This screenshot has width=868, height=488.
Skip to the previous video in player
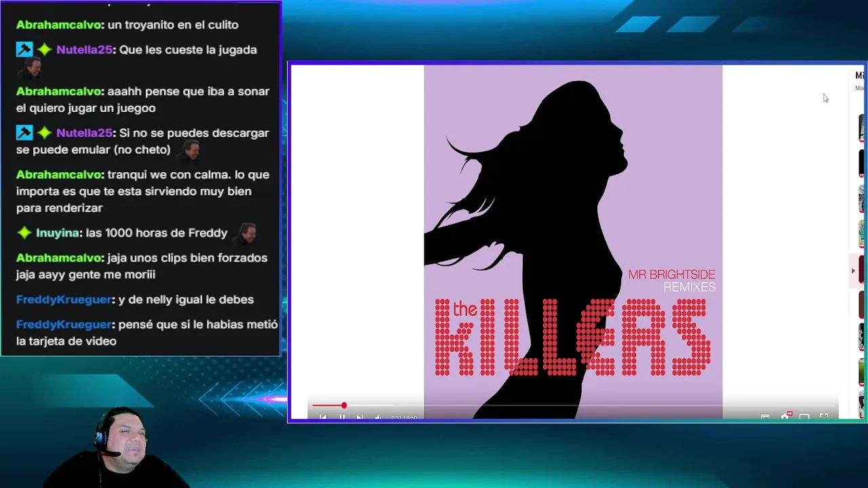pos(323,417)
